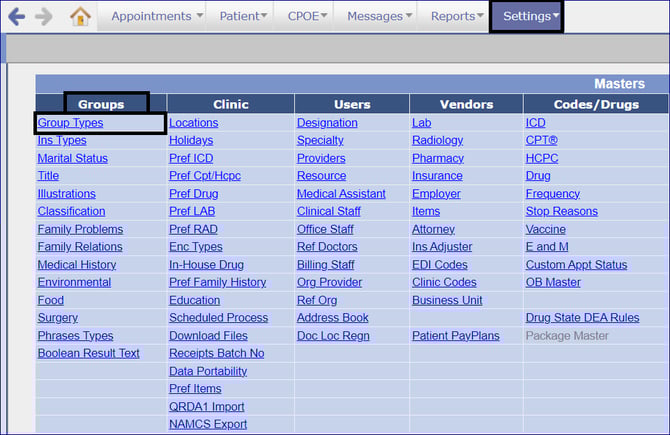This screenshot has height=435, width=670.
Task: Click the Designation link under Users
Action: tap(327, 123)
